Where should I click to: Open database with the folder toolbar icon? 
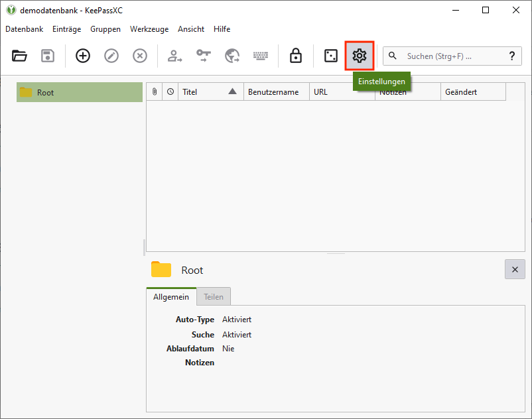(x=20, y=56)
